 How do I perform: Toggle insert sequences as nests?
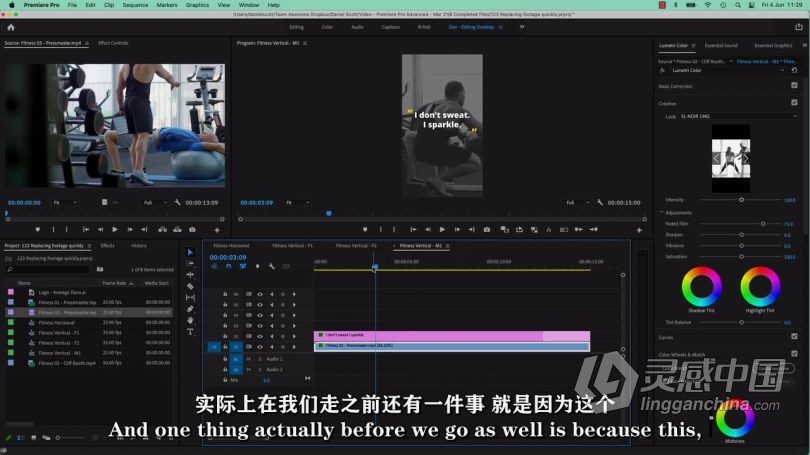(214, 266)
